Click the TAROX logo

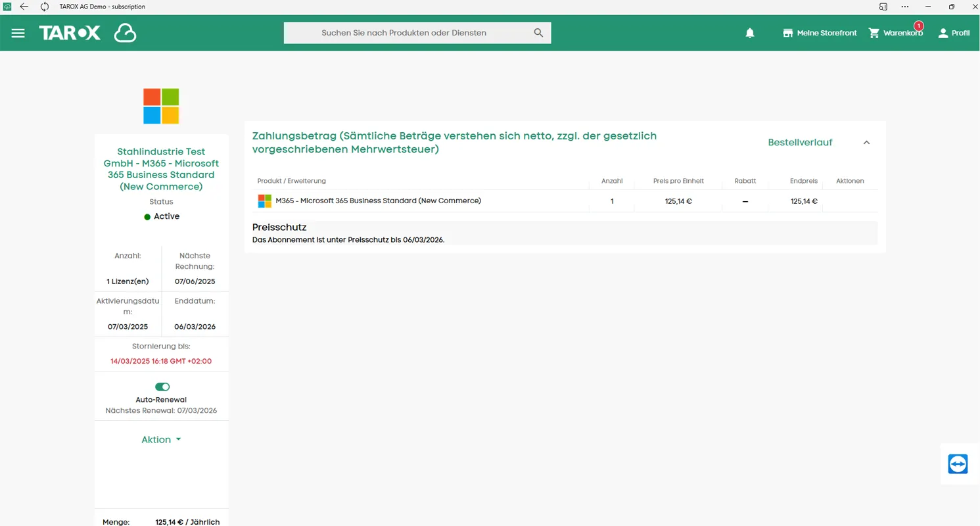tap(70, 33)
